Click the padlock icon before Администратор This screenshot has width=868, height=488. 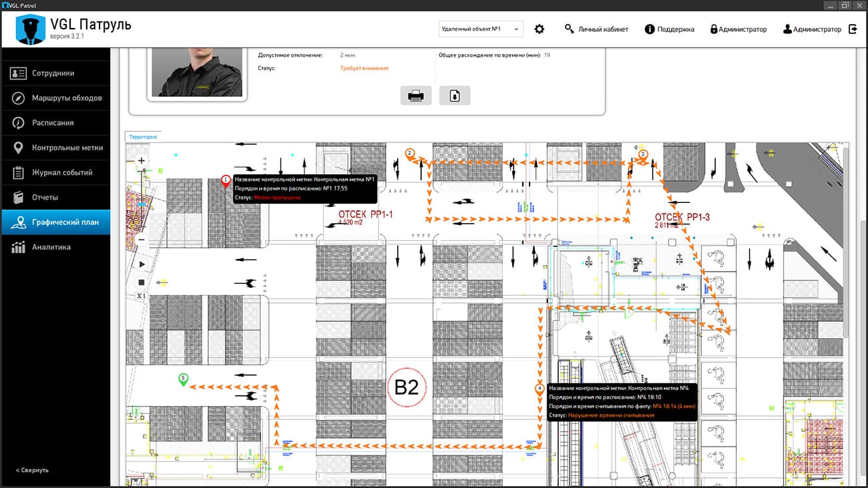coord(714,29)
